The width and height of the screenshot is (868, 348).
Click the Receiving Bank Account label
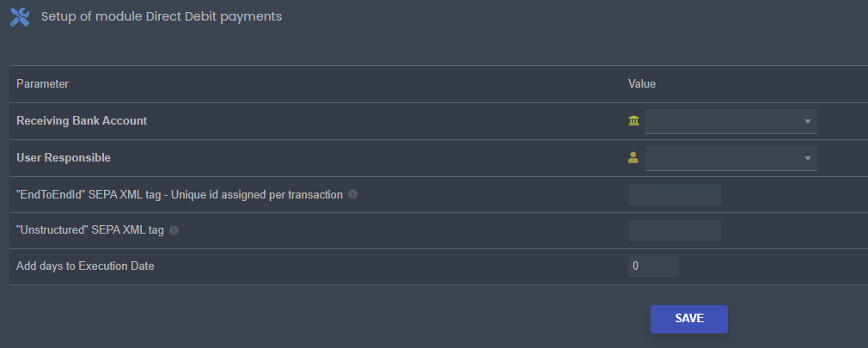pyautogui.click(x=82, y=121)
